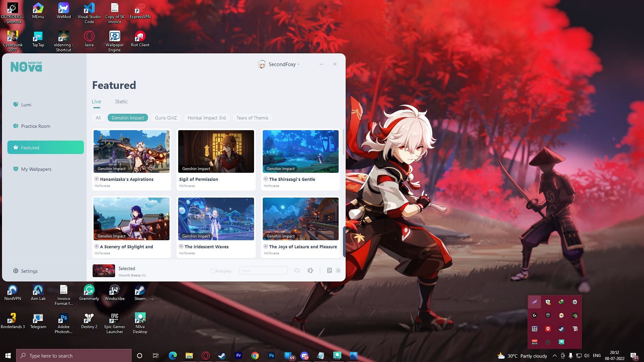Open Cyberpunk 2077 desktop icon
Screen dimensions: 644x362
[x=13, y=41]
